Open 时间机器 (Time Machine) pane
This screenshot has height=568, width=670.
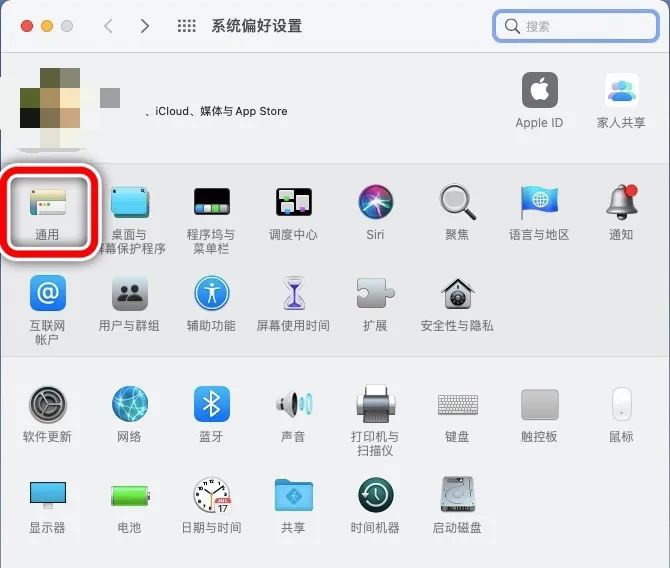pos(375,506)
